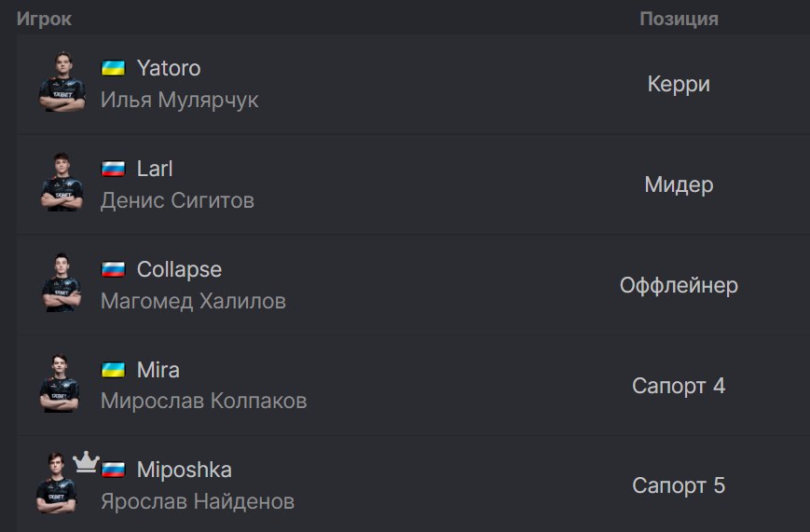Click the Russia flag beside Collapse
This screenshot has width=810, height=532.
[x=113, y=269]
